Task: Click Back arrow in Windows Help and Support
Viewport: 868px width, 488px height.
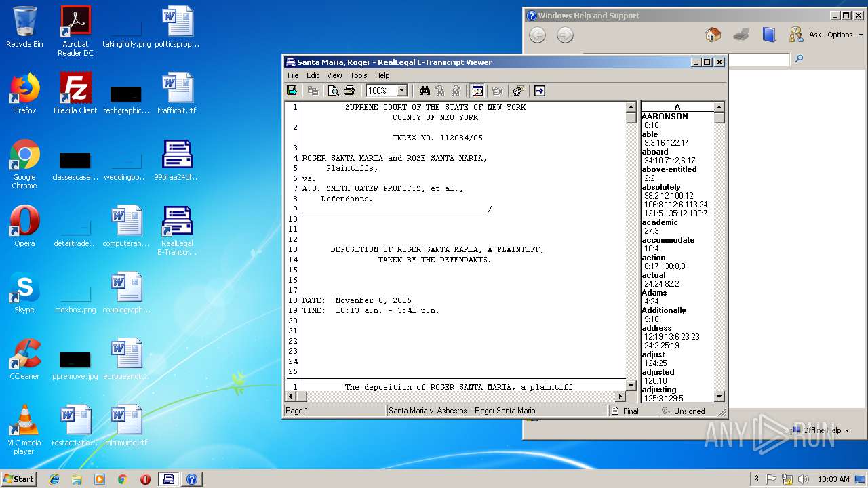Action: click(x=537, y=35)
